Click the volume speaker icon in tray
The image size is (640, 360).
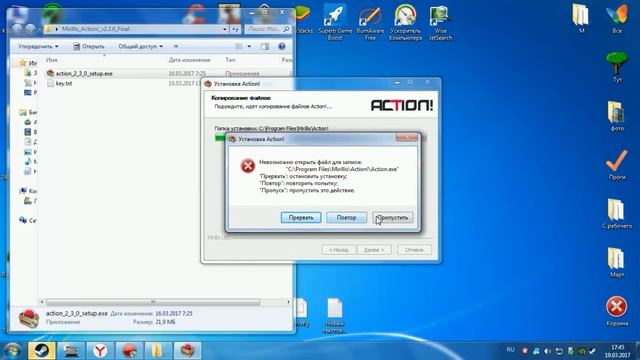[x=547, y=351]
